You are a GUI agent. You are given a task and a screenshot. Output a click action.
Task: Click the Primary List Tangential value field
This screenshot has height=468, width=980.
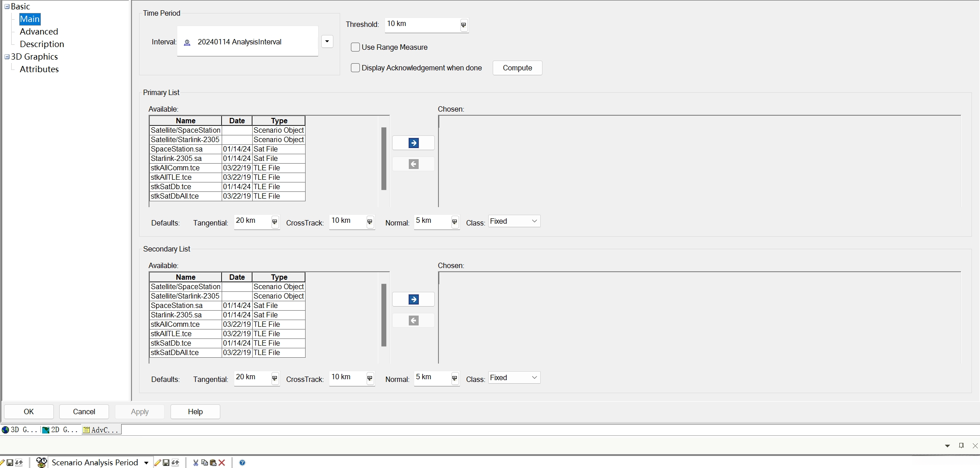[252, 221]
